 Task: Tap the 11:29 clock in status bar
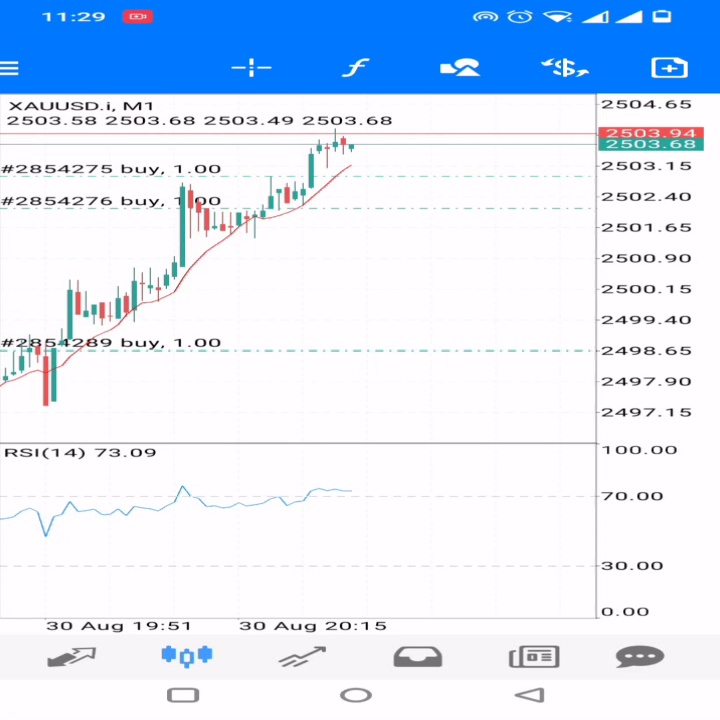click(x=73, y=17)
